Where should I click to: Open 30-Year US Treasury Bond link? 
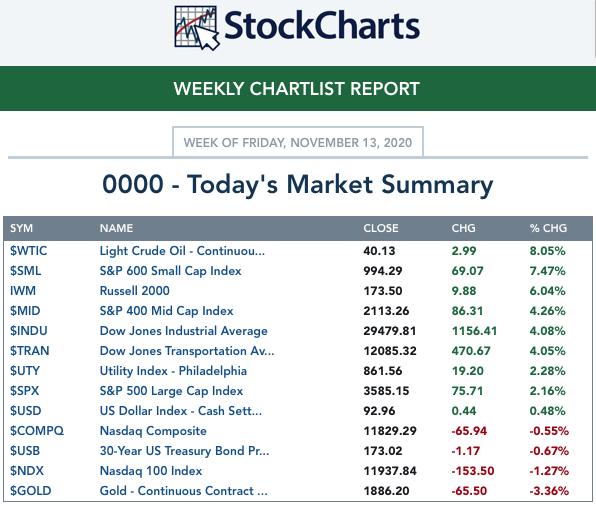point(184,451)
